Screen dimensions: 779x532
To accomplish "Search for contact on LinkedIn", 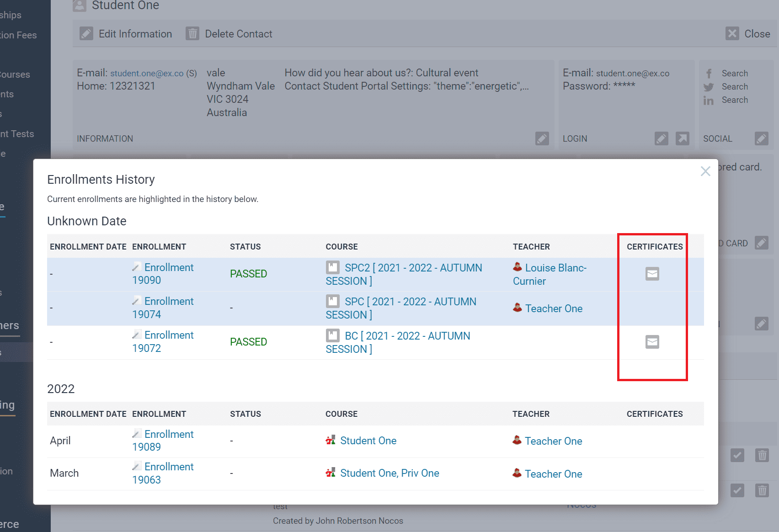I will coord(734,100).
